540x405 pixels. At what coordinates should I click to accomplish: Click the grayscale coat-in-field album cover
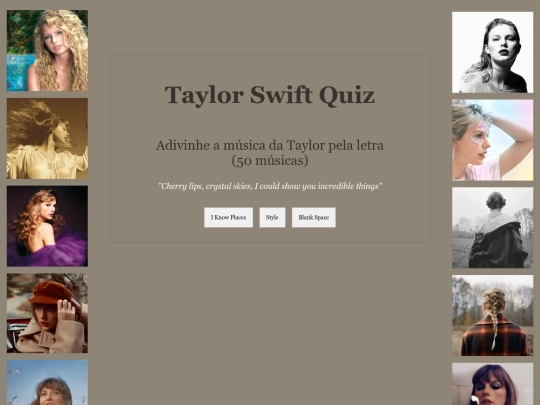[492, 228]
